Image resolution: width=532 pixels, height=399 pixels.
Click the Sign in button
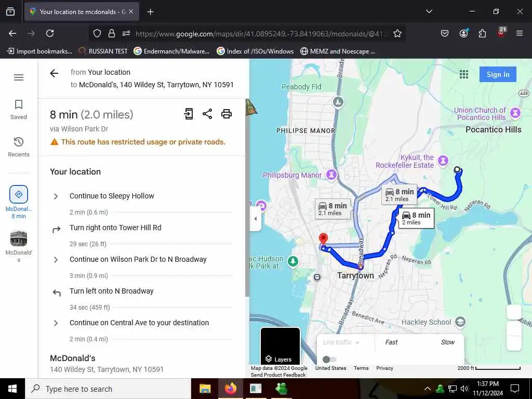click(x=498, y=74)
